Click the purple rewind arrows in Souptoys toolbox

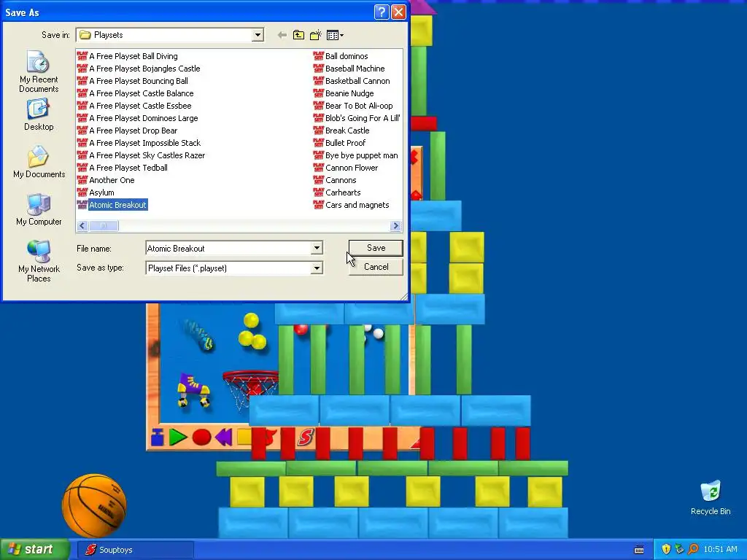pyautogui.click(x=223, y=437)
